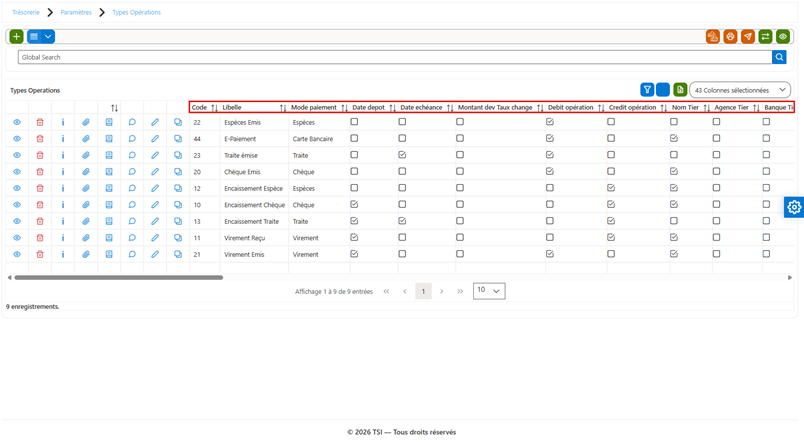804x443 pixels.
Task: Click the 'Encaissement Chèque' libelle cell
Action: pyautogui.click(x=254, y=205)
